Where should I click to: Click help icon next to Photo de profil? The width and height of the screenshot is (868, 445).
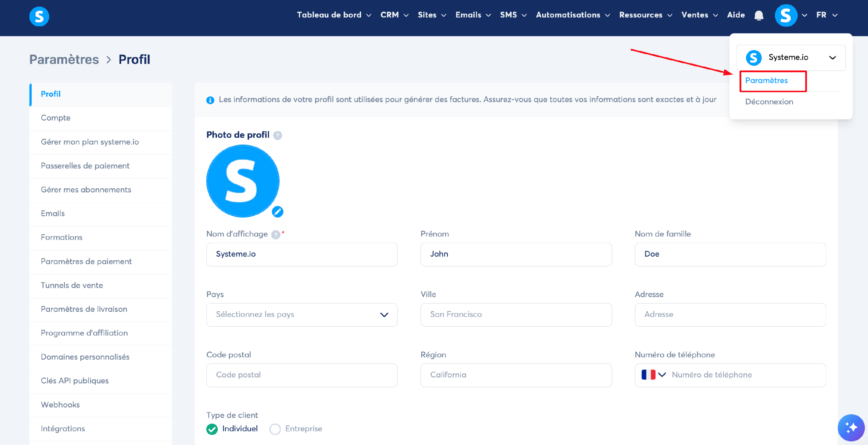click(x=277, y=135)
